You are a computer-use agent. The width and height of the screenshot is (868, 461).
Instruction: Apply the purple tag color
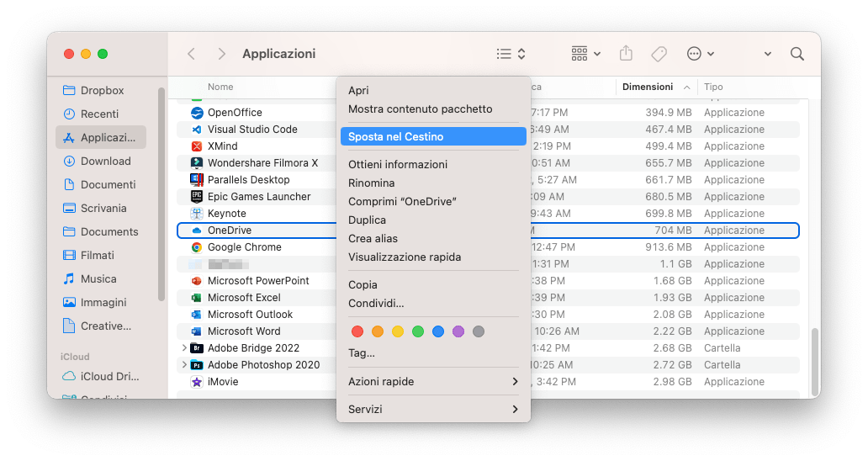[x=458, y=331]
